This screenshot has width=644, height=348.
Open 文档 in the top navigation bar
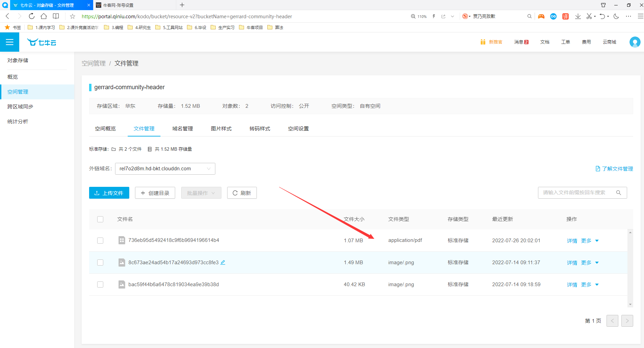544,42
